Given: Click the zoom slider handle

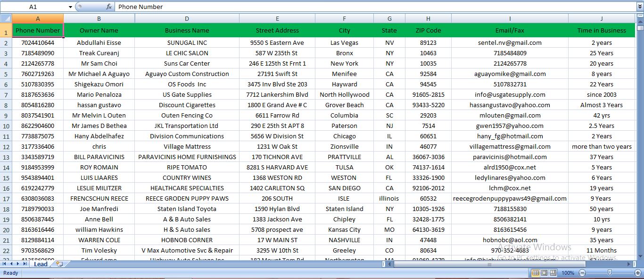Looking at the screenshot, I should [610, 273].
